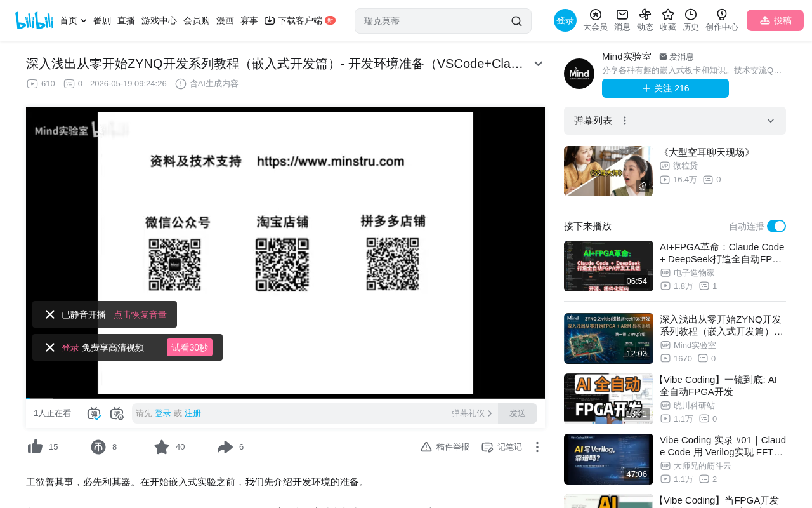Go to 直播 menu item

pos(126,20)
